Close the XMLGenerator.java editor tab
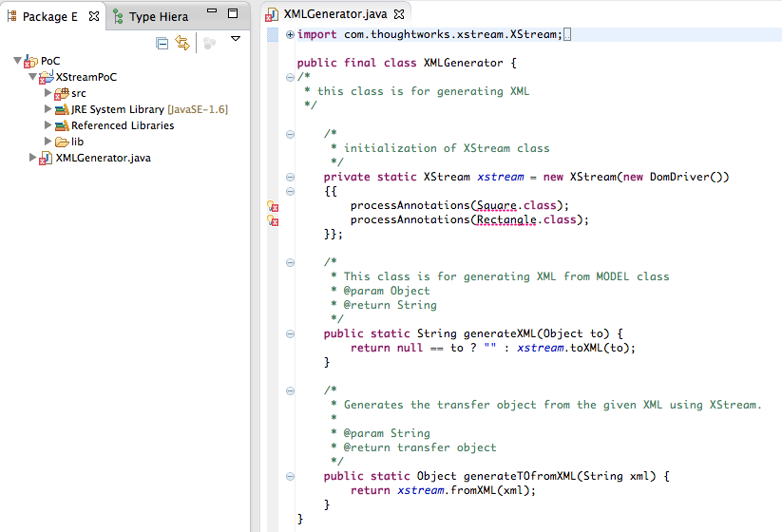Screen dimensions: 782x532 399,14
